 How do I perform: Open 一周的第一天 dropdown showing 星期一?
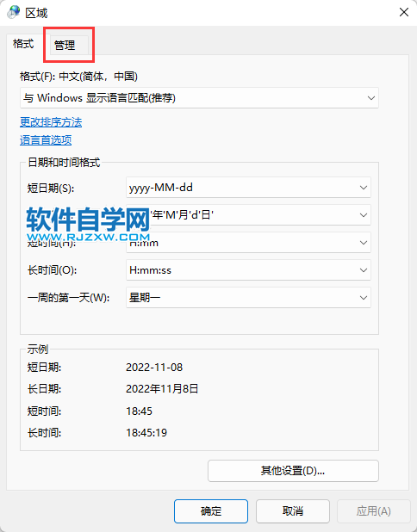[x=248, y=298]
